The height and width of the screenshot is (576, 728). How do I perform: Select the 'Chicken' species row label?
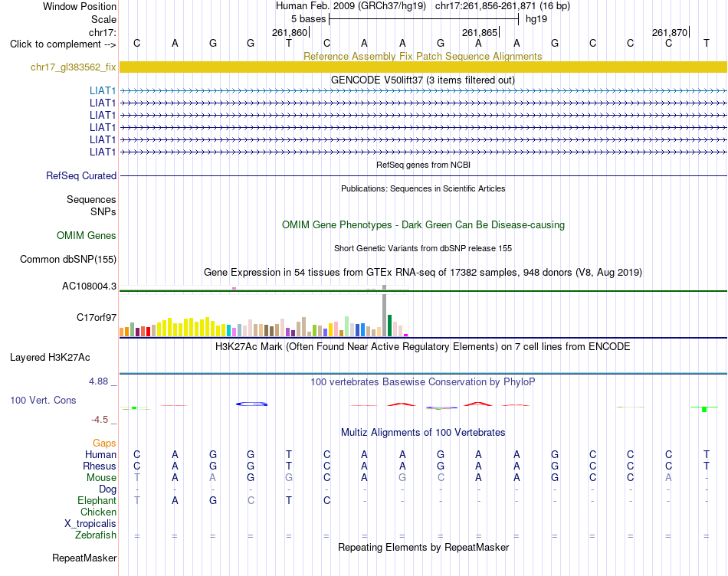tap(98, 512)
